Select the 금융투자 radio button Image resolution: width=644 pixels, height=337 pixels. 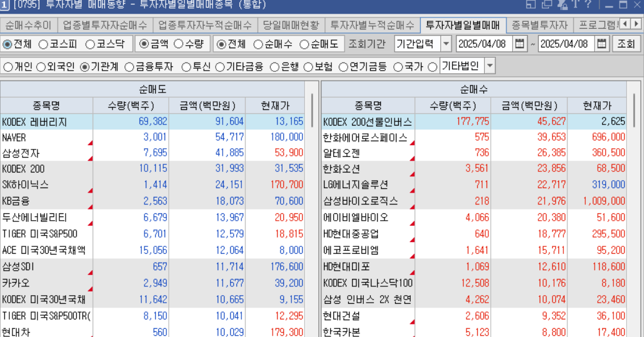129,68
